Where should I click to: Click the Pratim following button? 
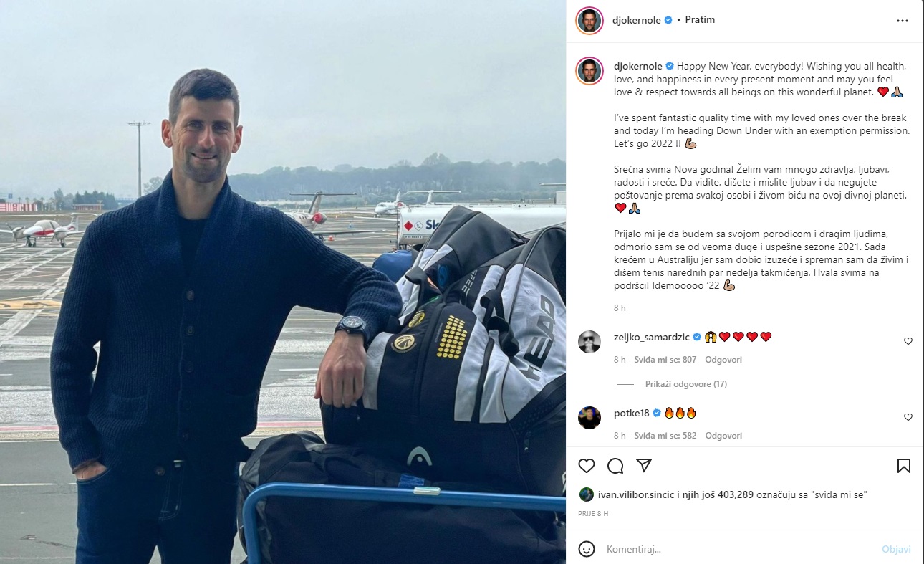(x=700, y=20)
